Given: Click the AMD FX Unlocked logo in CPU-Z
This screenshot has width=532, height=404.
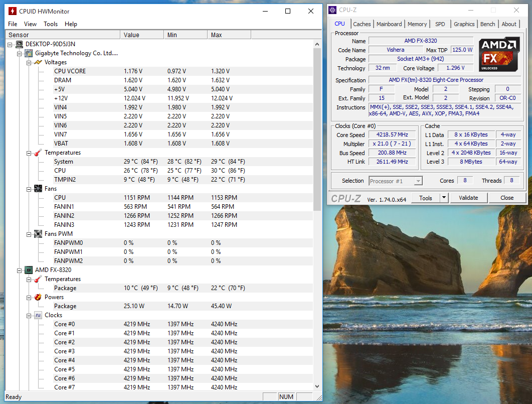Looking at the screenshot, I should point(499,54).
